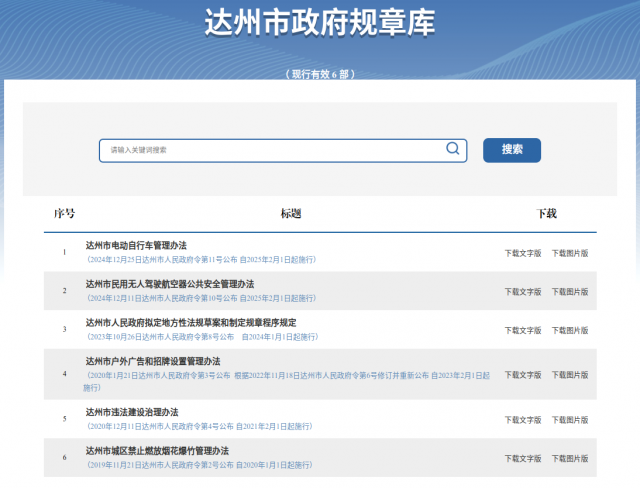The height and width of the screenshot is (488, 640).
Task: Click the blue 搜索 button
Action: point(512,150)
